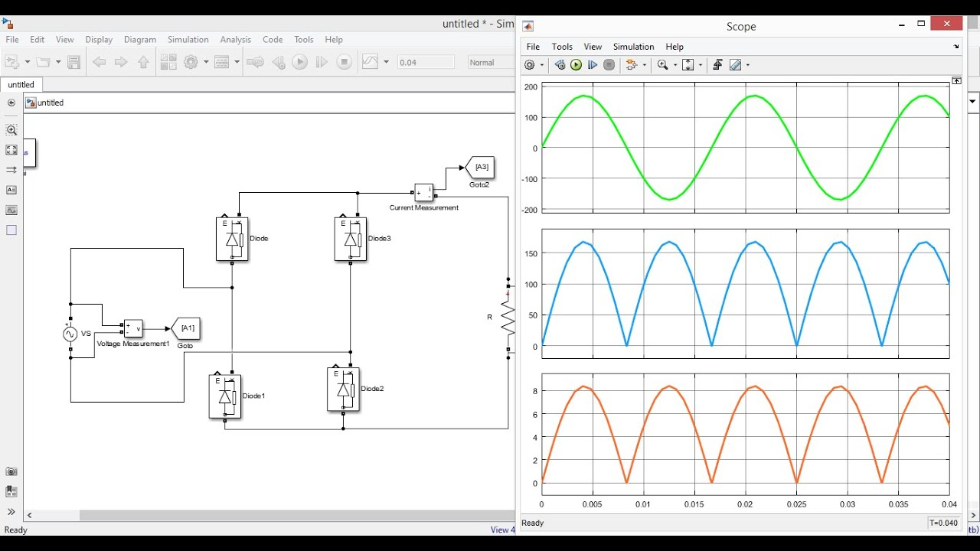Open the Scope Simulation menu
The width and height of the screenshot is (980, 551).
point(633,47)
